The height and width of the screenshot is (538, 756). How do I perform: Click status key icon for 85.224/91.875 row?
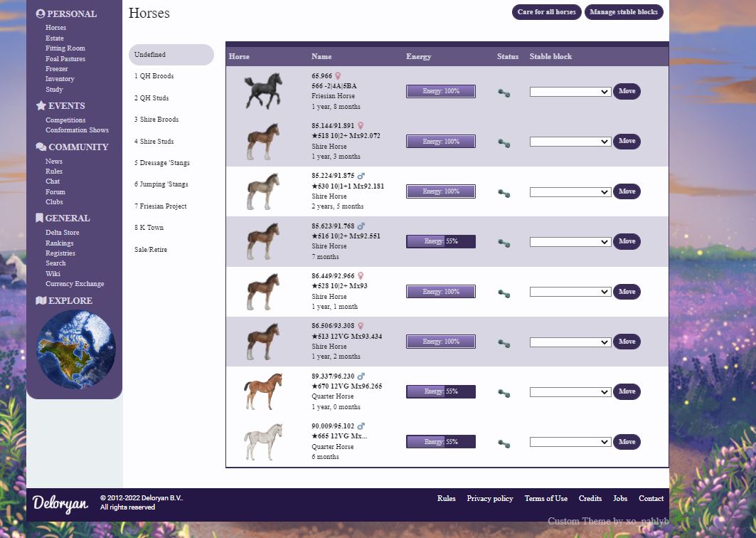pos(504,194)
